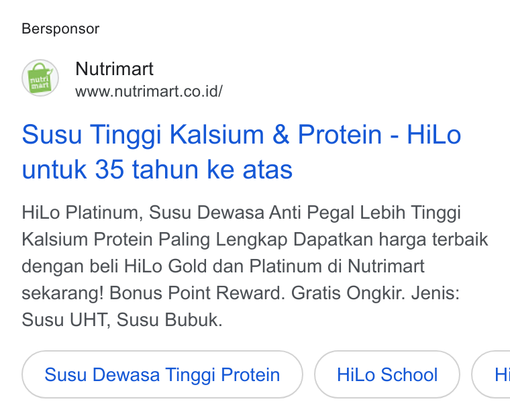Click the Bersponsor label
Screen dimensions: 510x420
60,29
